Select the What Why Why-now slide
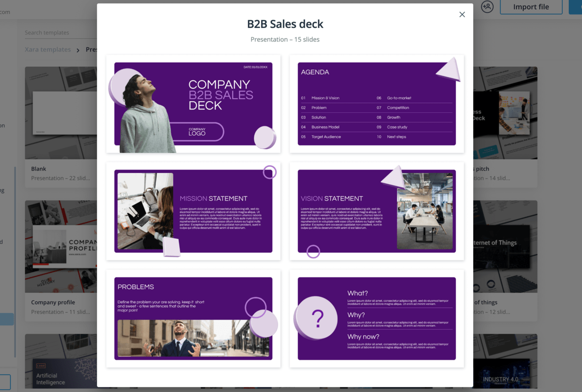The height and width of the screenshot is (392, 582). 377,318
